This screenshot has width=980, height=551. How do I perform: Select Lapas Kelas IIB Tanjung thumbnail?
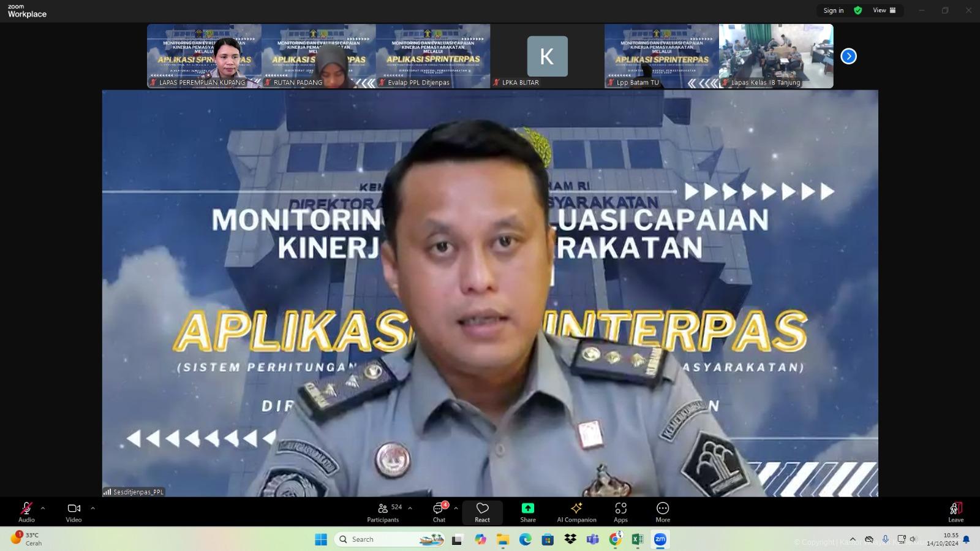point(776,56)
